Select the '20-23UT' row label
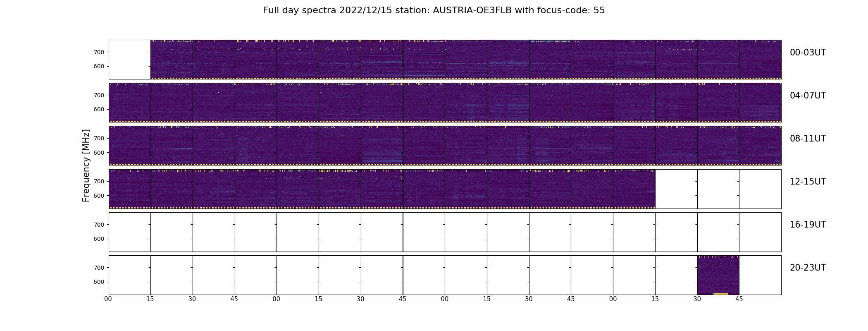Screen dimensions: 868x331 coord(808,268)
